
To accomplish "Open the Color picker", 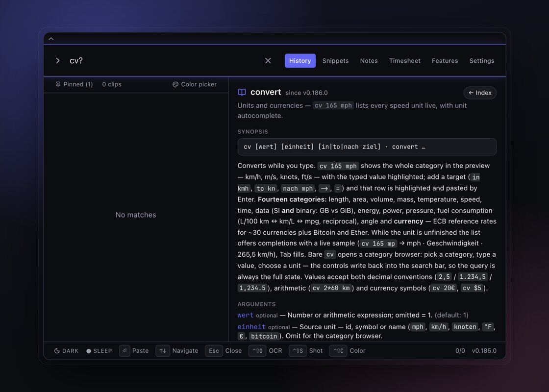I will pyautogui.click(x=195, y=84).
